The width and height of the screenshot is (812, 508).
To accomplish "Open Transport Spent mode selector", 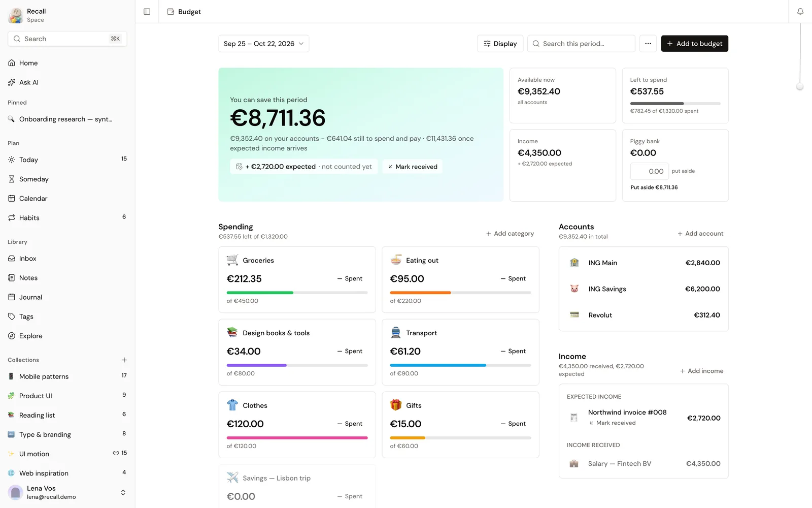I will point(514,351).
